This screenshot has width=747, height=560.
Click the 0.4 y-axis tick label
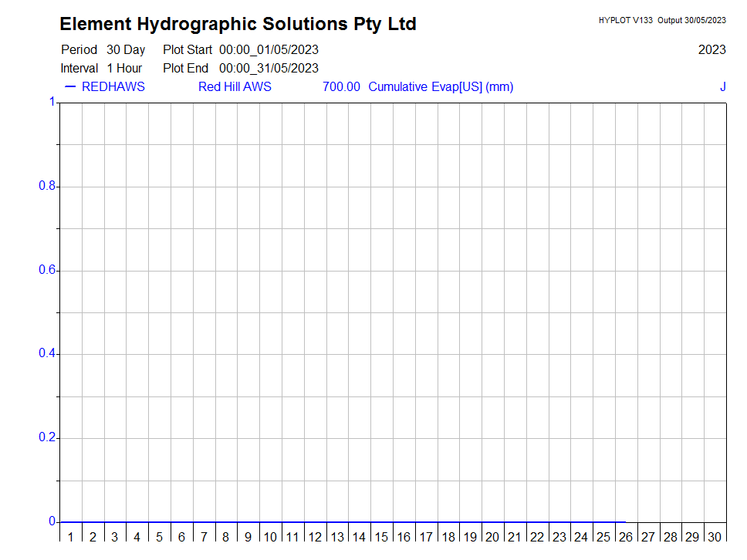47,354
